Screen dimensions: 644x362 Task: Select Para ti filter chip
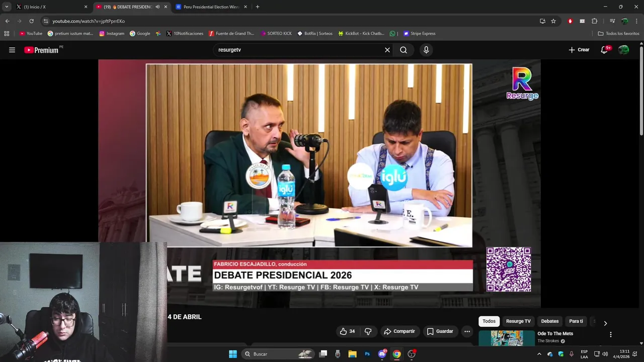pyautogui.click(x=576, y=321)
